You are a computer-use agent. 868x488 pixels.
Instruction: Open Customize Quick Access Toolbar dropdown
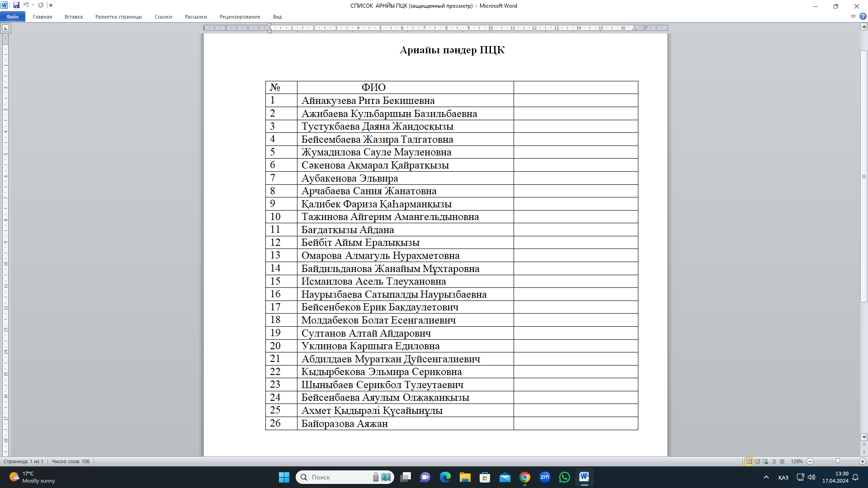[51, 5]
